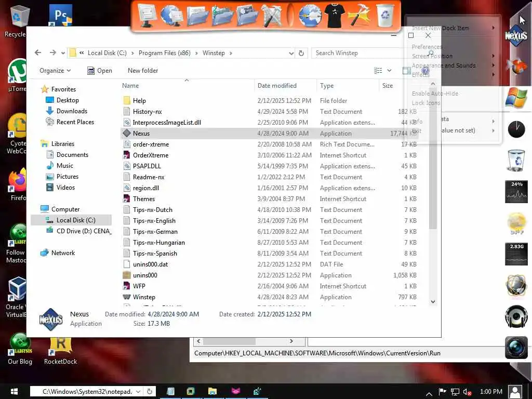Open the recycle bin in the side dock
This screenshot has height=399, width=532.
tap(516, 161)
